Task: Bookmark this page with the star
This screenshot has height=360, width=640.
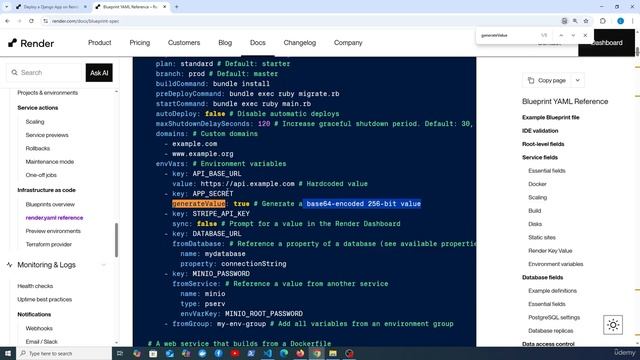Action: [x=586, y=21]
